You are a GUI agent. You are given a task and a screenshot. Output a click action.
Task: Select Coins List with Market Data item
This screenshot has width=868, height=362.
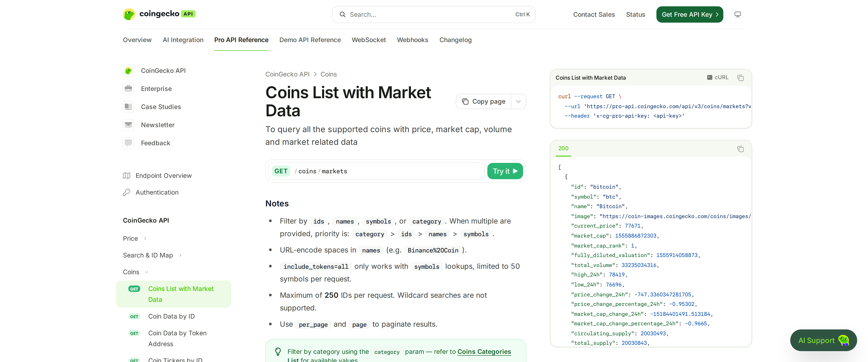[174, 294]
